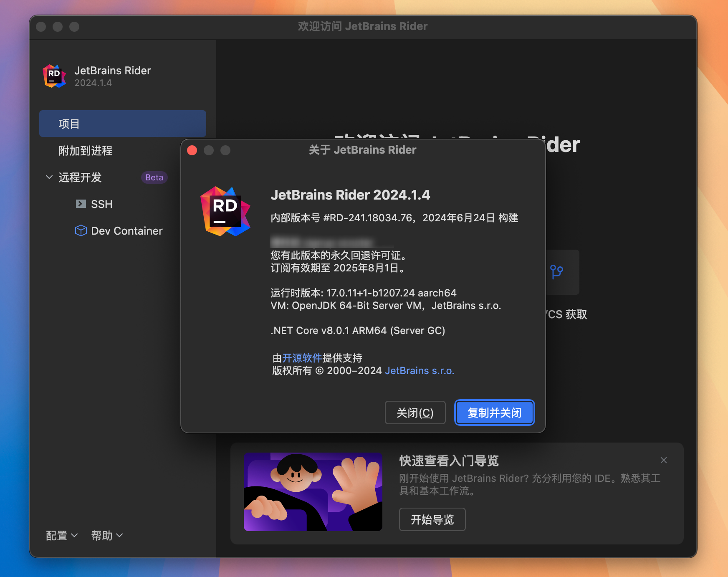Click the 2024.1.4 version under sidebar title
Image resolution: width=728 pixels, height=577 pixels.
[93, 83]
